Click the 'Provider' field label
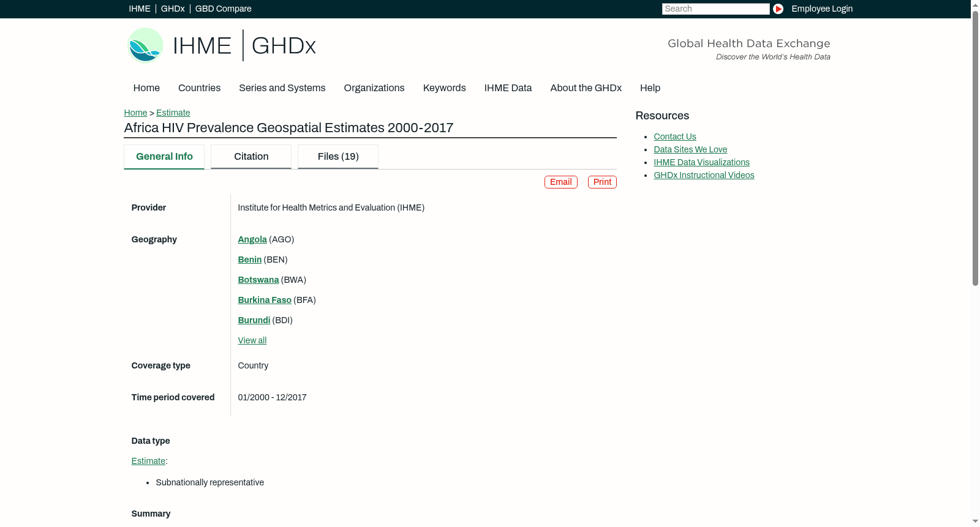The height and width of the screenshot is (527, 980). tap(149, 207)
